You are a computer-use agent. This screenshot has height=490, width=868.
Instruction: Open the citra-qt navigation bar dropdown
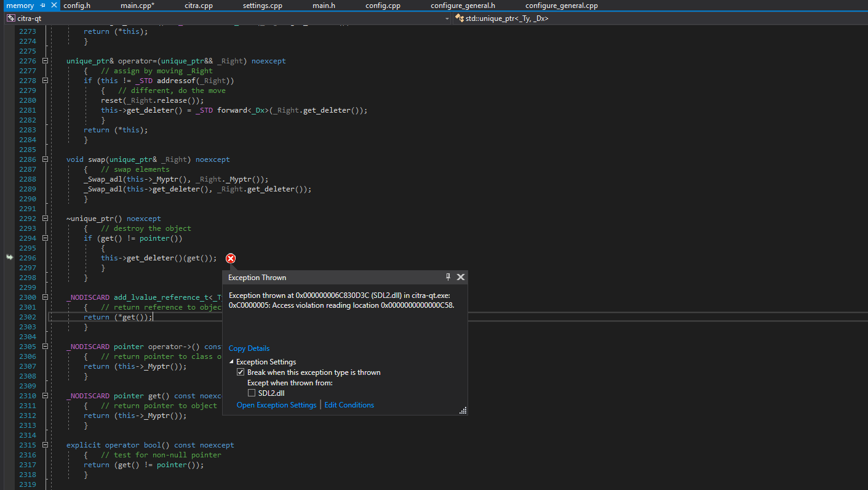(x=447, y=18)
